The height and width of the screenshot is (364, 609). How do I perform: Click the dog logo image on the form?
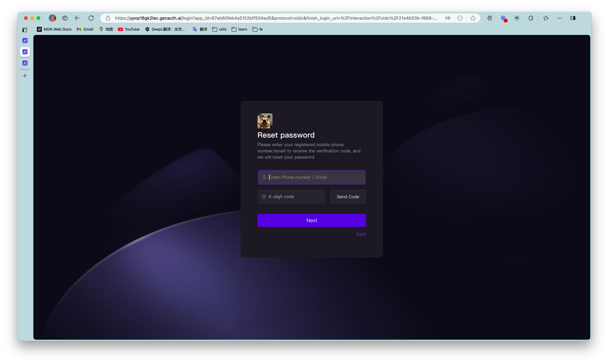(x=265, y=121)
